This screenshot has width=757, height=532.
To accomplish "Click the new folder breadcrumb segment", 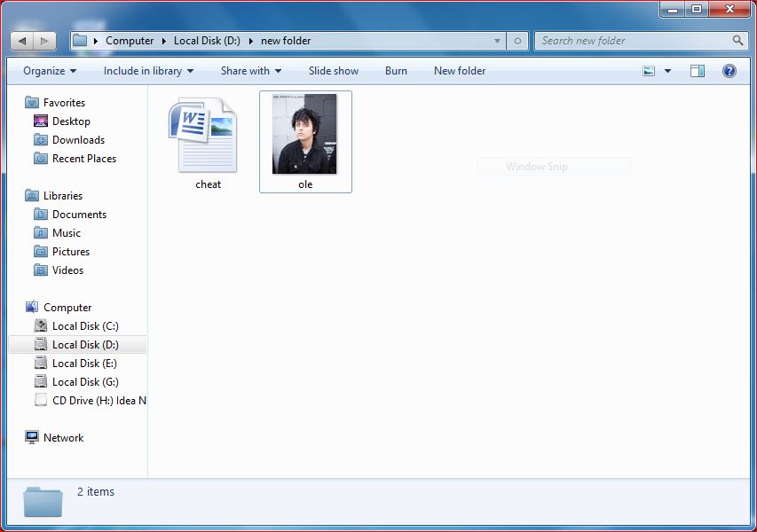I will (286, 41).
